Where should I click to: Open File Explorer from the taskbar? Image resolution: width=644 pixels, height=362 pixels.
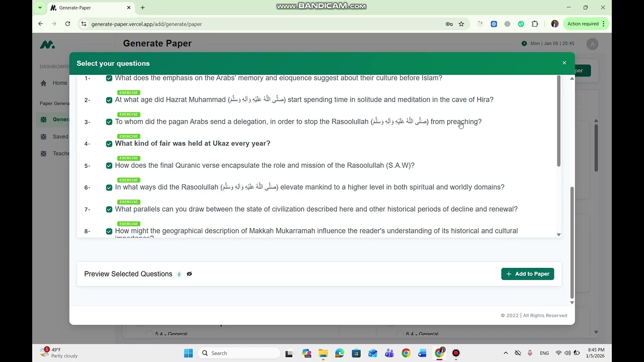coord(323,353)
